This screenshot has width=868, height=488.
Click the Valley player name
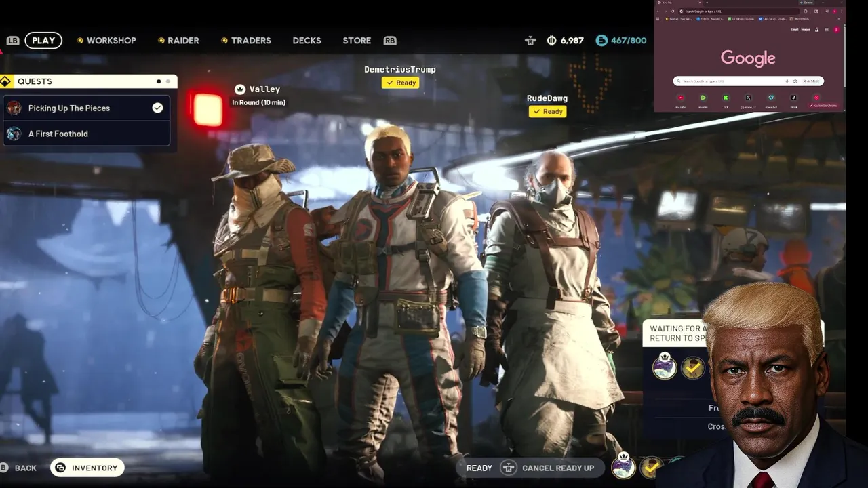pyautogui.click(x=264, y=89)
